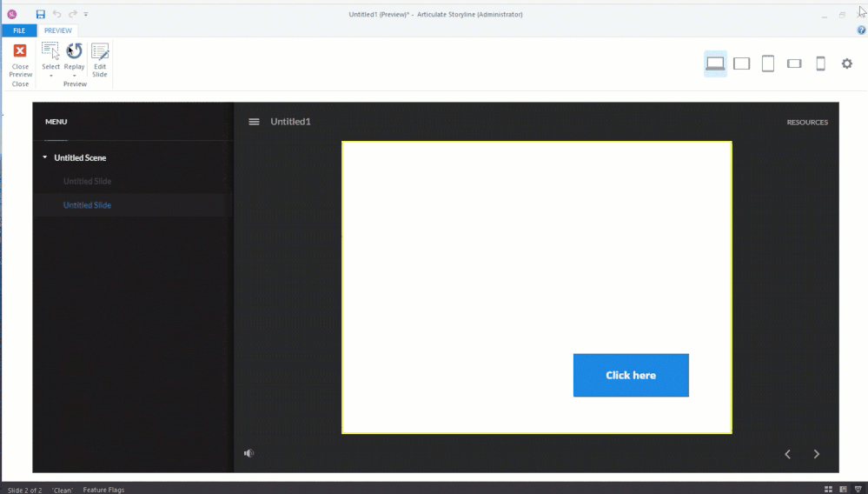Image resolution: width=868 pixels, height=494 pixels.
Task: Open the FILE tab
Action: (19, 30)
